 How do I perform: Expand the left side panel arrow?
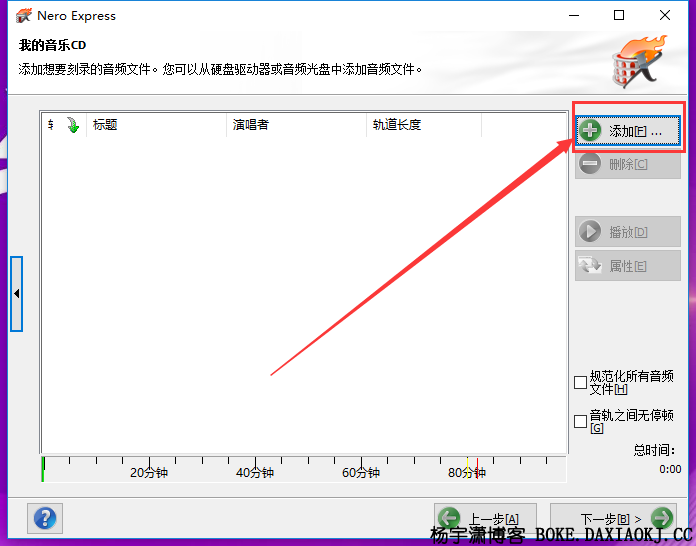[16, 294]
